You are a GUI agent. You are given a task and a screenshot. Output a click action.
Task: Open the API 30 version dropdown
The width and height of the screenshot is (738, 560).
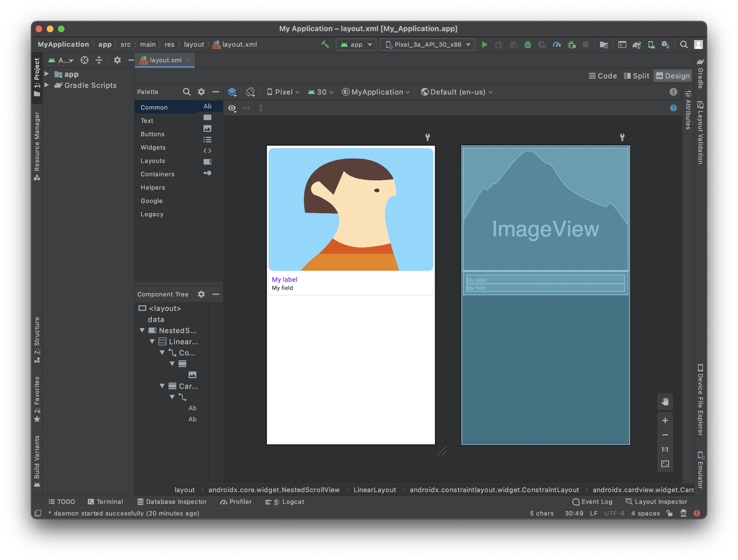(x=321, y=92)
